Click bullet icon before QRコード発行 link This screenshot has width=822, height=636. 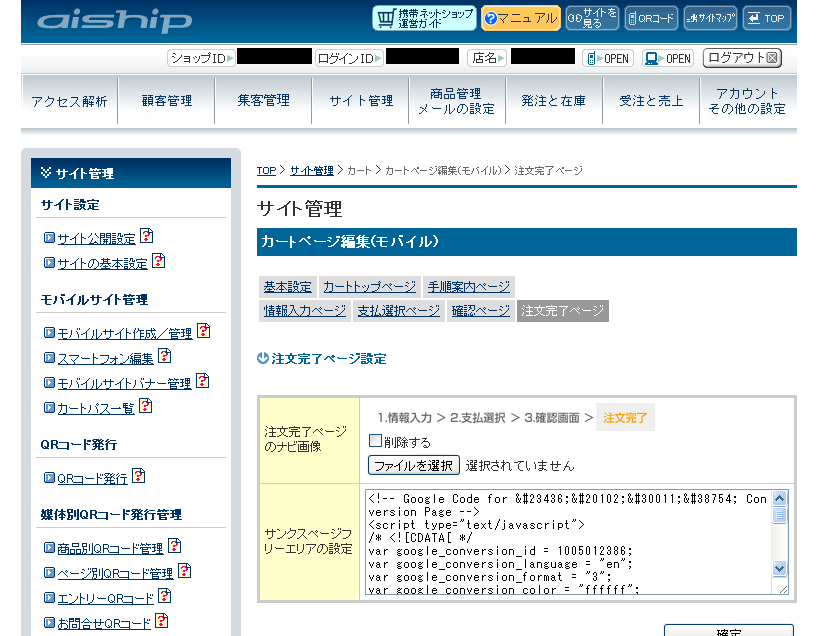click(x=49, y=478)
